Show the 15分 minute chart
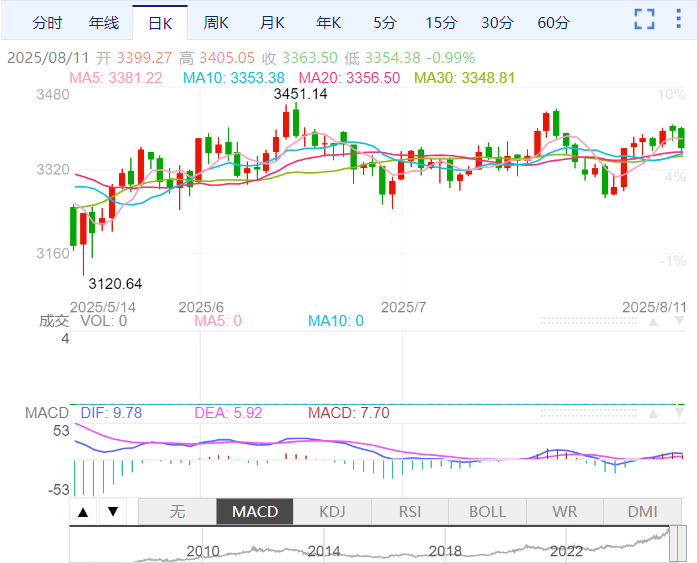This screenshot has height=563, width=697. point(440,22)
